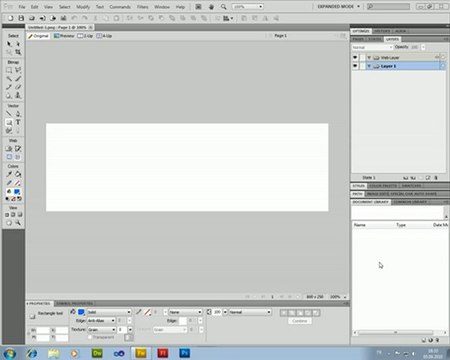450x360 pixels.
Task: Open the fill category Solid dropdown
Action: tap(109, 312)
